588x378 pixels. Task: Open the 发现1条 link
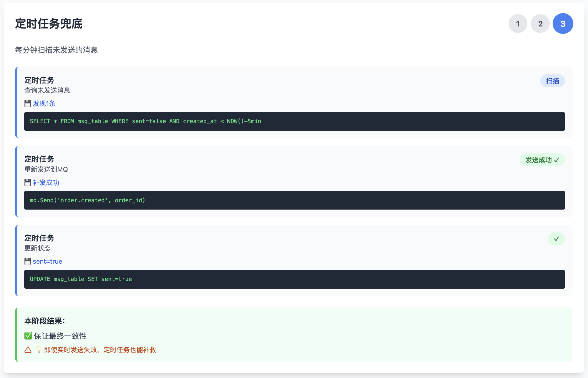click(44, 103)
